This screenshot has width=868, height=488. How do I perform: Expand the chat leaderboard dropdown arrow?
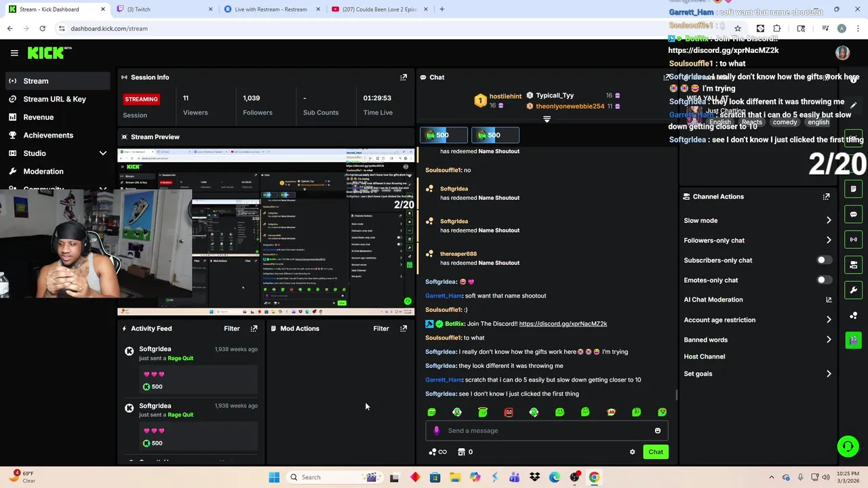pyautogui.click(x=547, y=119)
